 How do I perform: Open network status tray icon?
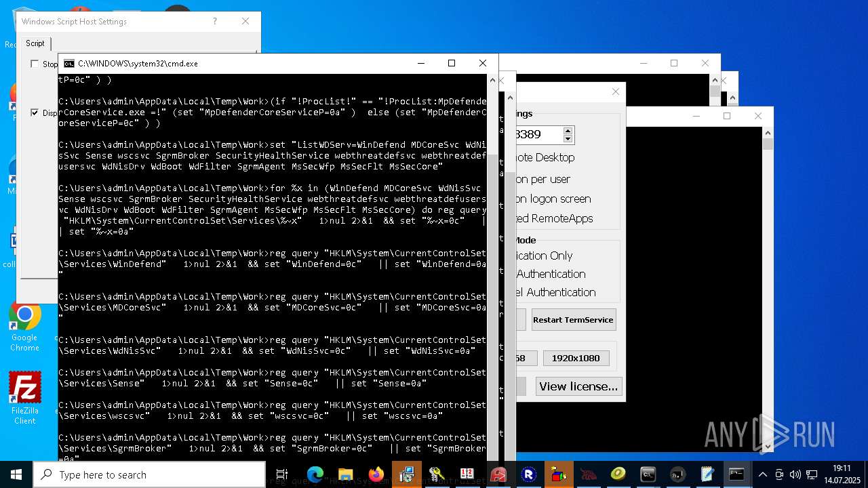[x=811, y=474]
